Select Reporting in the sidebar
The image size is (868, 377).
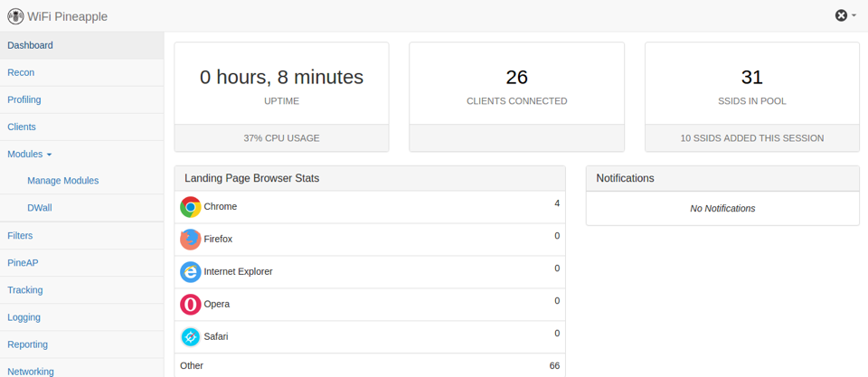(x=82, y=344)
